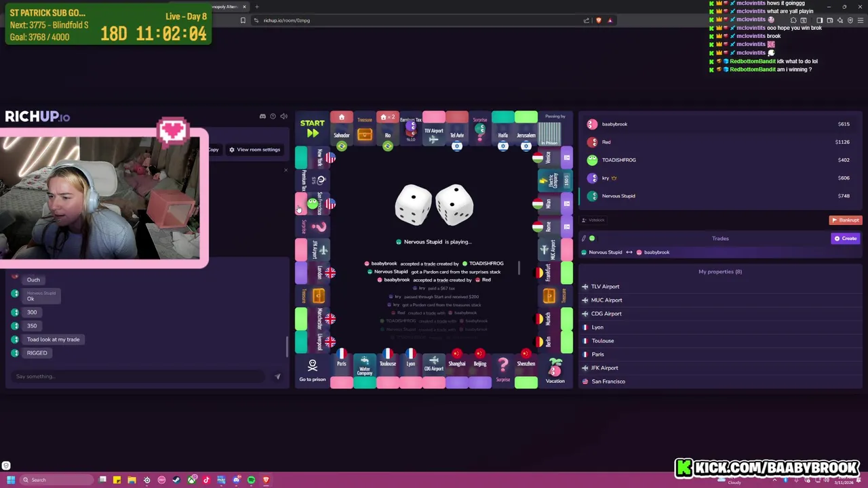Click the In Prison corner tile
Screen dimensions: 868x488
pos(555,129)
